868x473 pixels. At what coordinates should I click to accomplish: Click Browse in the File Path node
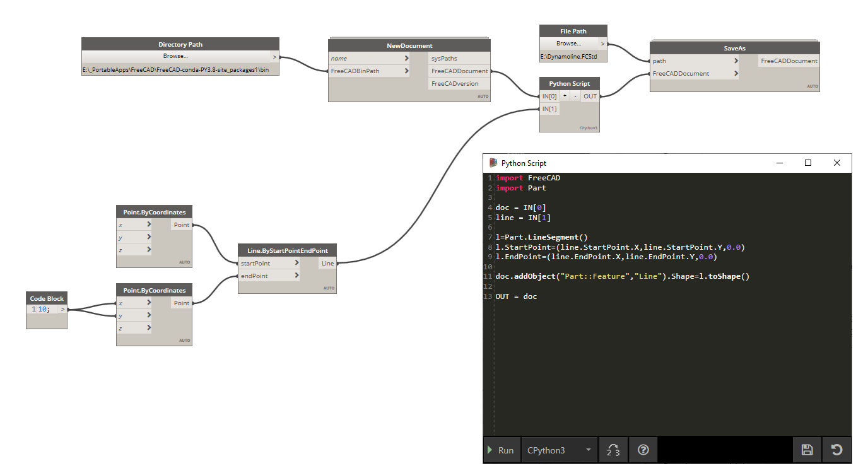[x=568, y=44]
